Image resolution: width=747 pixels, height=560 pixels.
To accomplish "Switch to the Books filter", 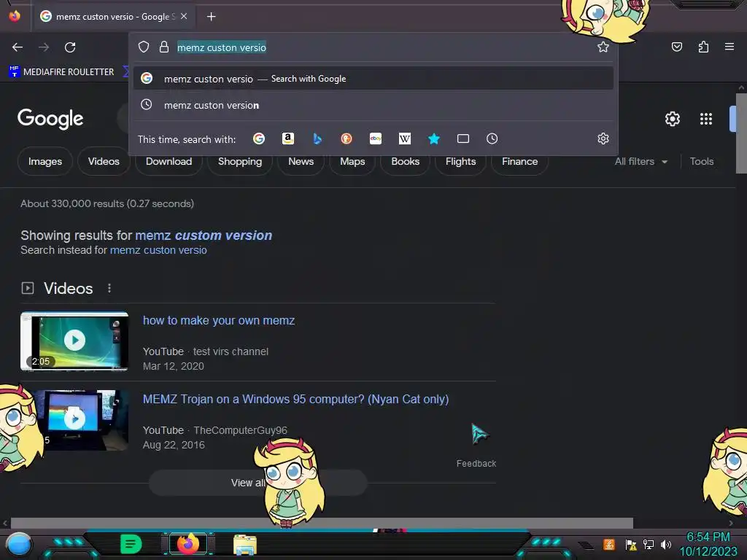I will (x=405, y=161).
